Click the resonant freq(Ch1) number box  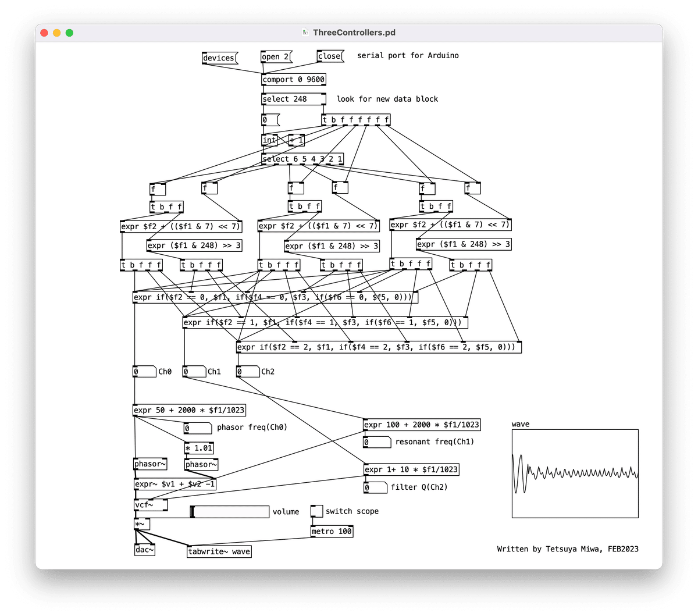click(x=377, y=442)
